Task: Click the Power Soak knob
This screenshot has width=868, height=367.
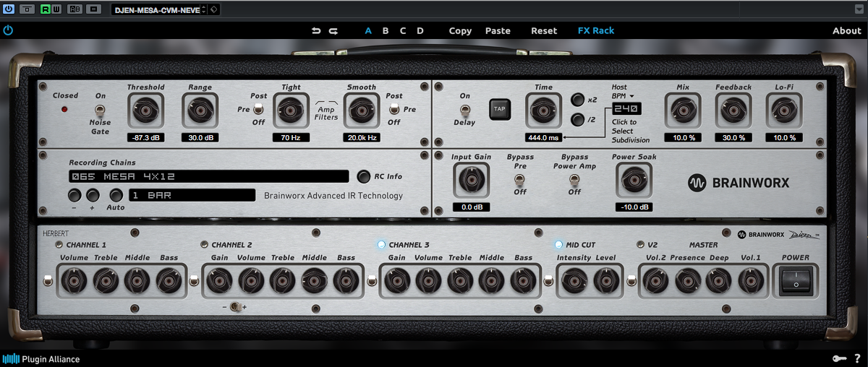Action: (634, 179)
